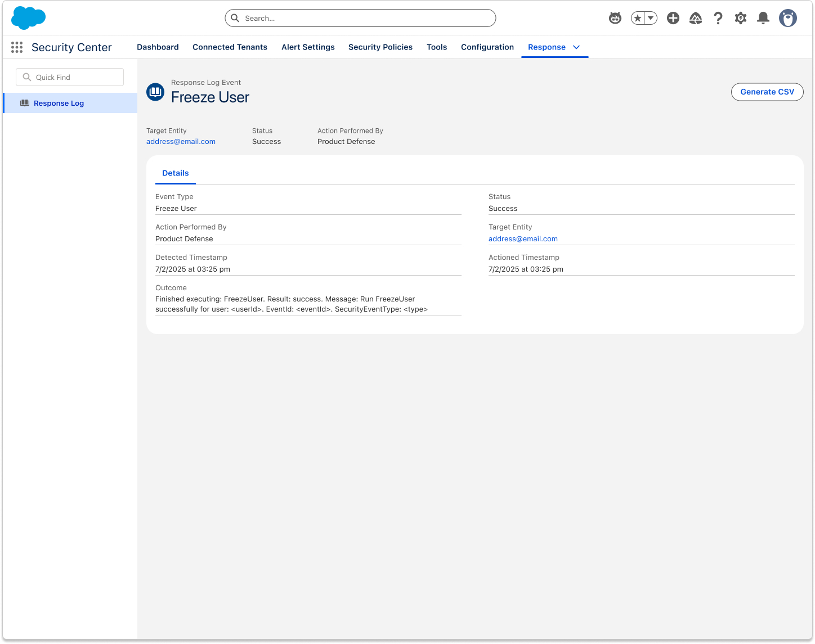This screenshot has height=644, width=815.
Task: Click Product Defense under Details Action Performed By
Action: 184,239
